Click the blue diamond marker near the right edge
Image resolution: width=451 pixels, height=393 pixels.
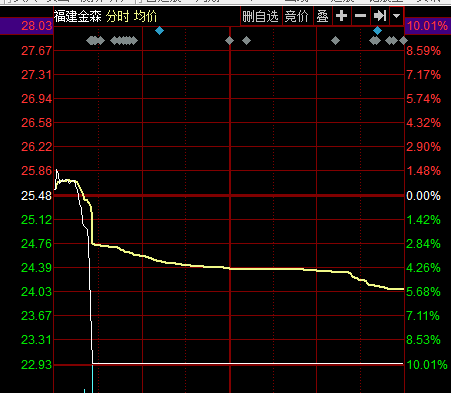[377, 31]
